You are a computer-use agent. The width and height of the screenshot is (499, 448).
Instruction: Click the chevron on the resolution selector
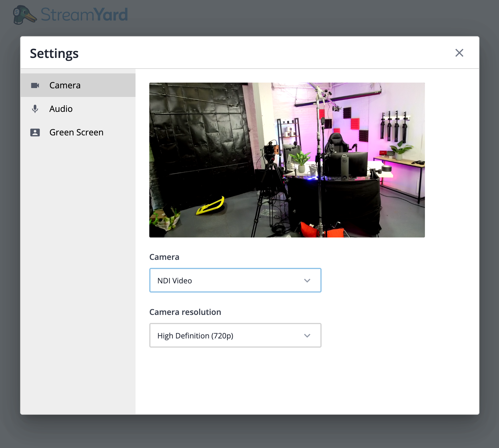click(307, 336)
